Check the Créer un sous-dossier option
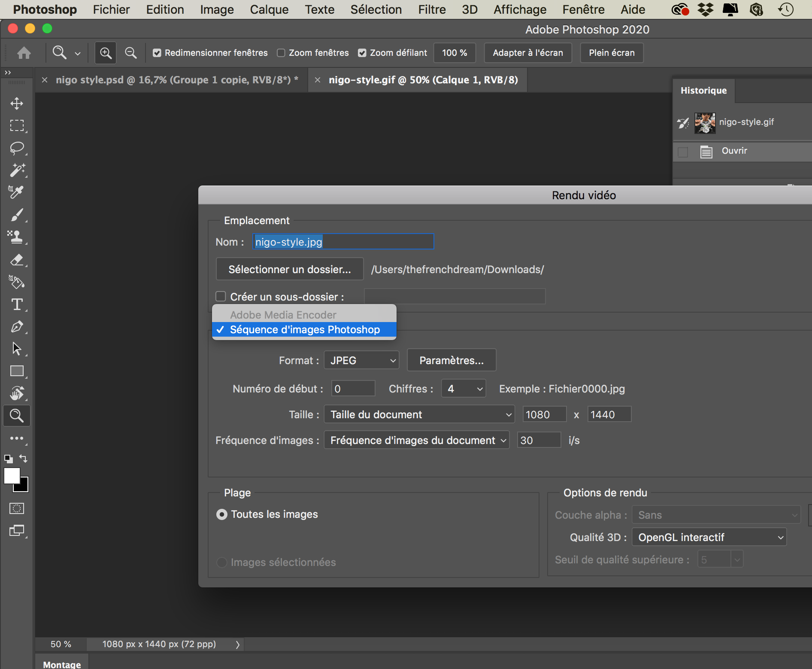This screenshot has width=812, height=669. click(x=221, y=297)
